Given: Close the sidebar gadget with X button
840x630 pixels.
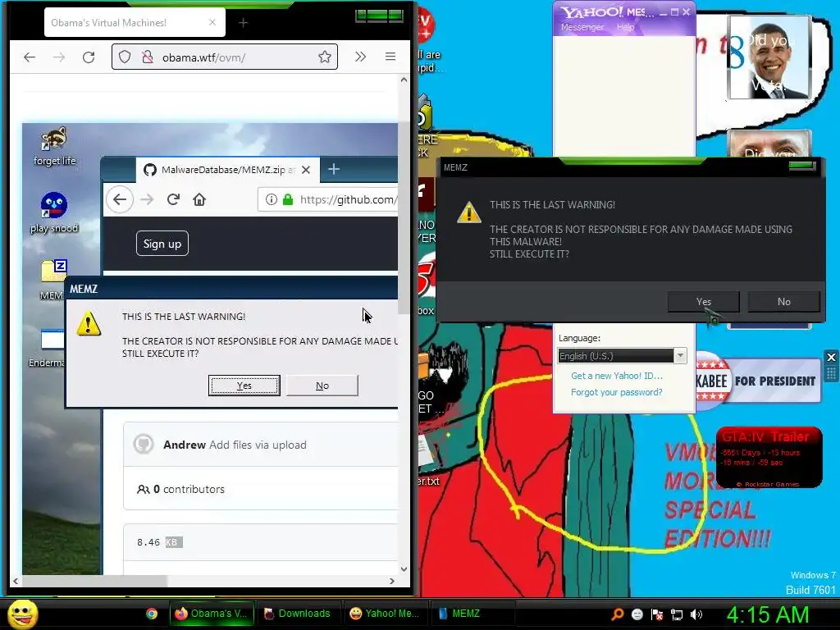Looking at the screenshot, I should tap(831, 358).
